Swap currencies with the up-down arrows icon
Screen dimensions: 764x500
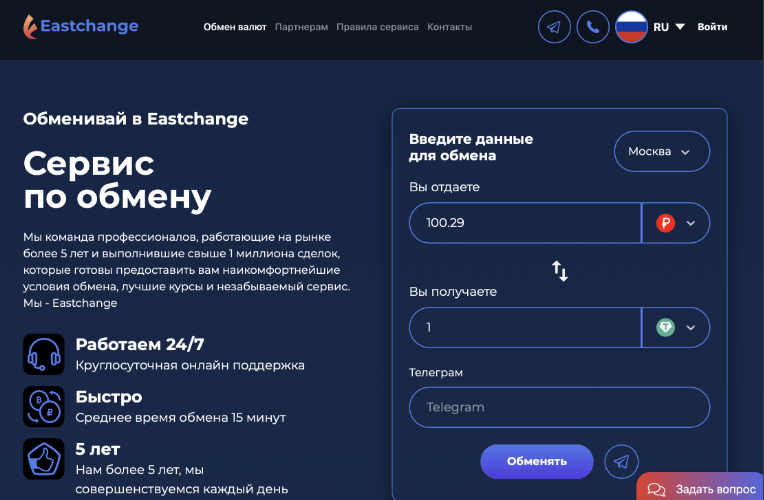click(x=560, y=271)
